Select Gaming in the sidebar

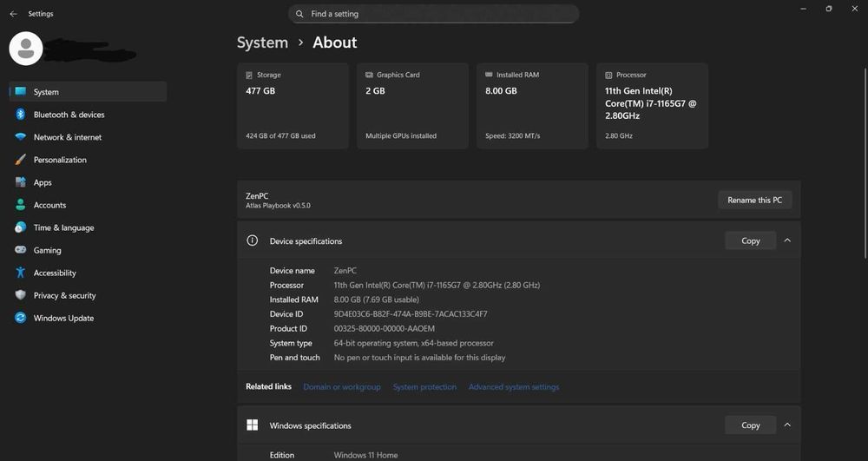[x=47, y=250]
